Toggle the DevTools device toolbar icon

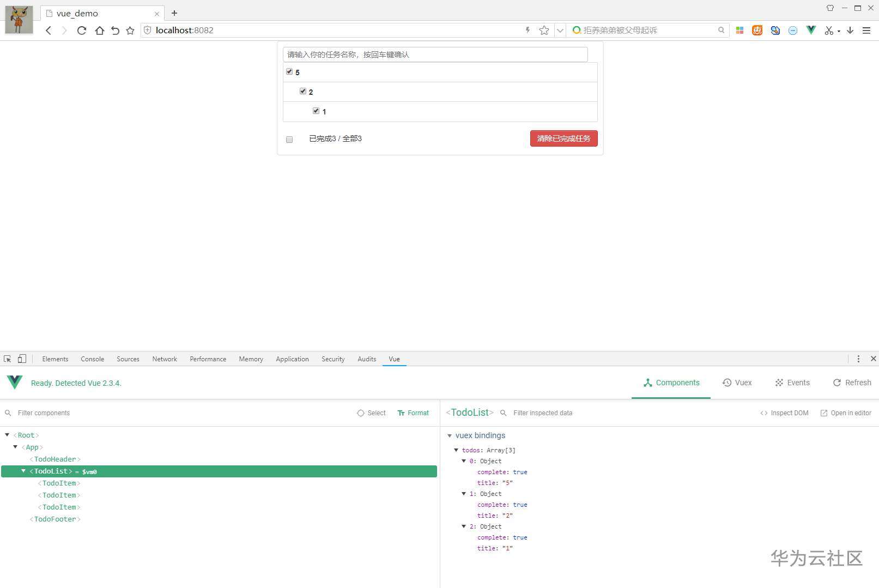[22, 359]
